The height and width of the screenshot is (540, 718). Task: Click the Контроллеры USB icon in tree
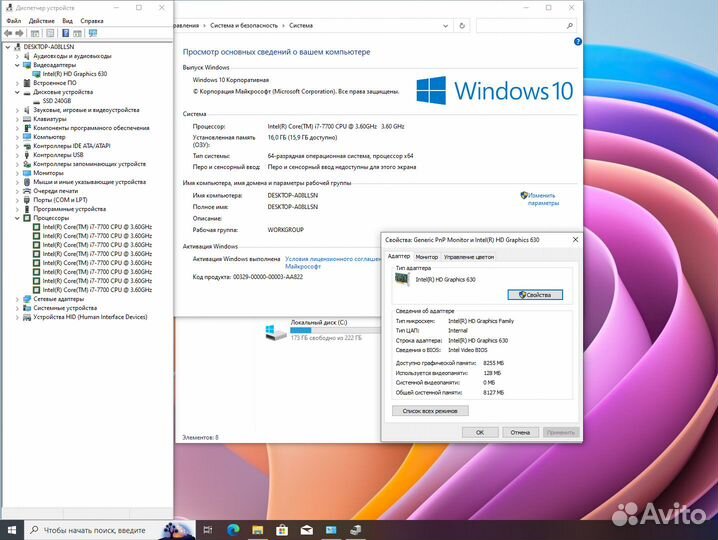(x=27, y=155)
